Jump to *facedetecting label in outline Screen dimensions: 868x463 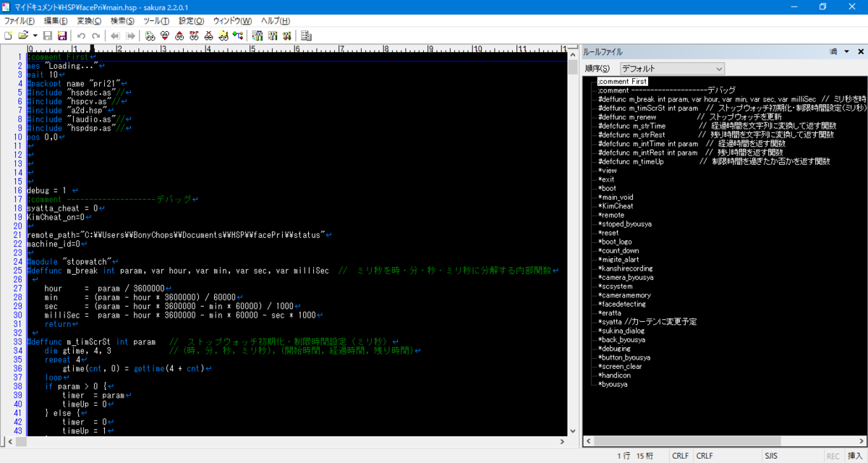[622, 304]
